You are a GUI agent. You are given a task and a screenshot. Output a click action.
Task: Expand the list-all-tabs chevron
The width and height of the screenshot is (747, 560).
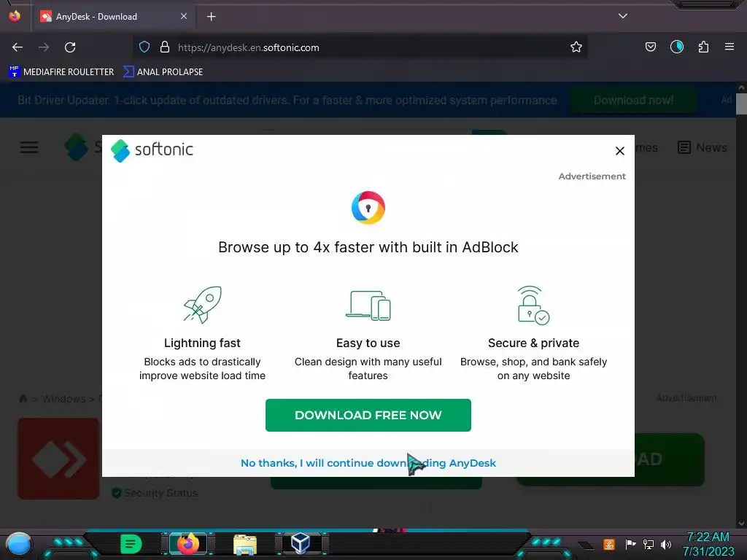pyautogui.click(x=623, y=16)
